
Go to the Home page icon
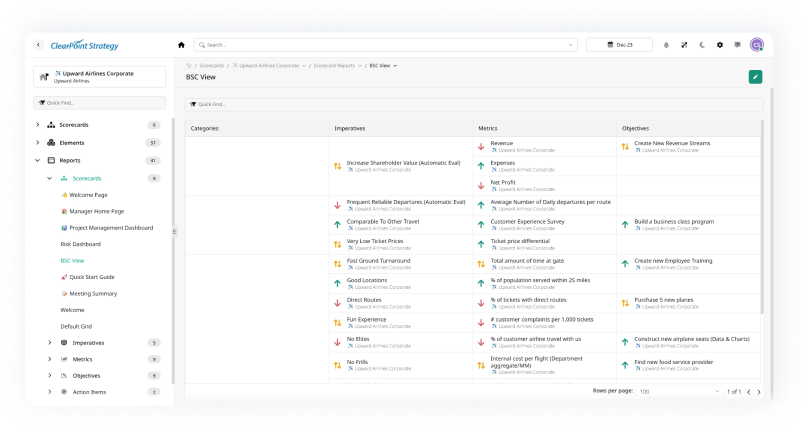pyautogui.click(x=181, y=45)
